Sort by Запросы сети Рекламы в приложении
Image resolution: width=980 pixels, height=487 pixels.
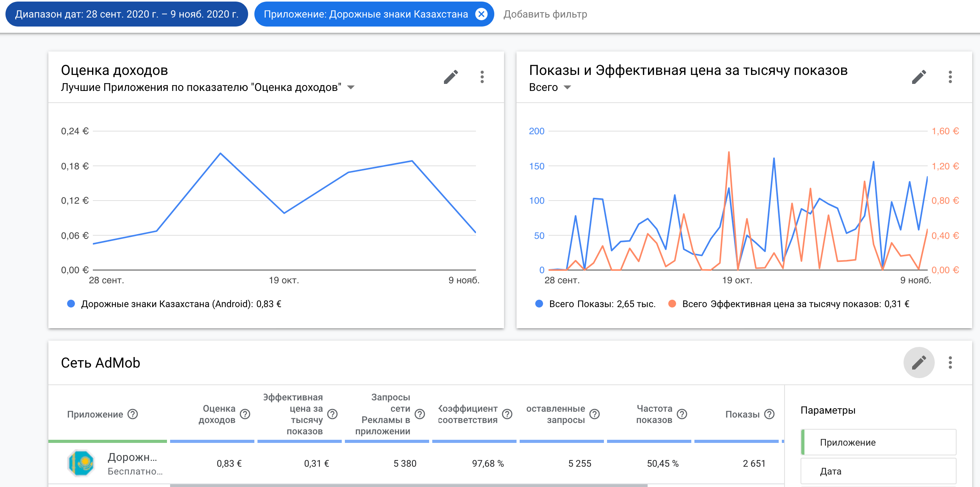383,414
